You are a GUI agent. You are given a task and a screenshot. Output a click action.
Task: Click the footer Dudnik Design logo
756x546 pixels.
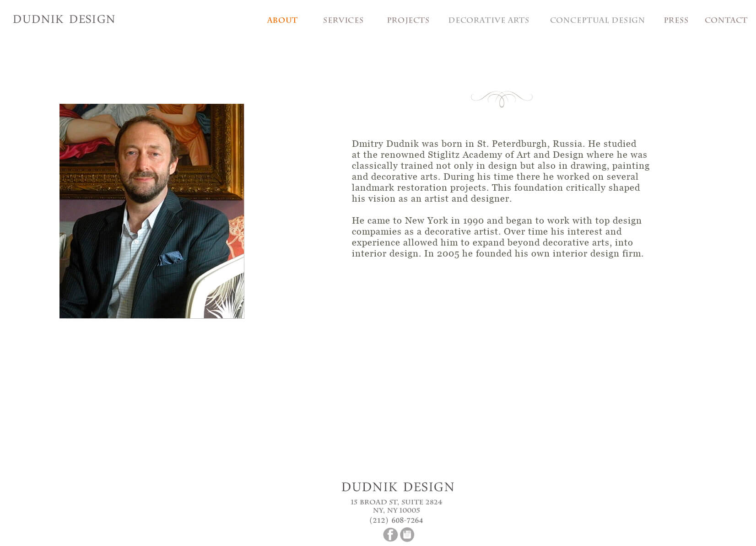pyautogui.click(x=398, y=487)
